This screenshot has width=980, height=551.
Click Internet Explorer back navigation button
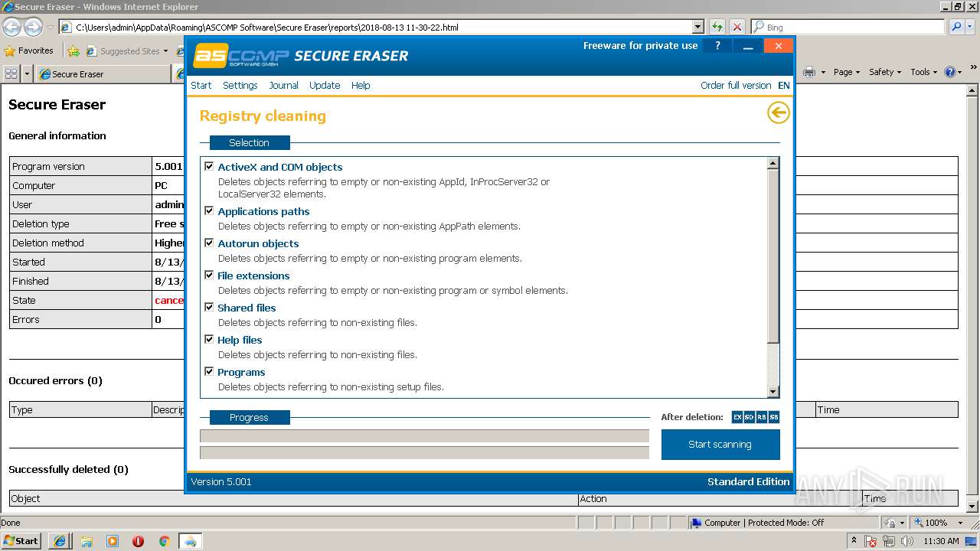coord(12,28)
